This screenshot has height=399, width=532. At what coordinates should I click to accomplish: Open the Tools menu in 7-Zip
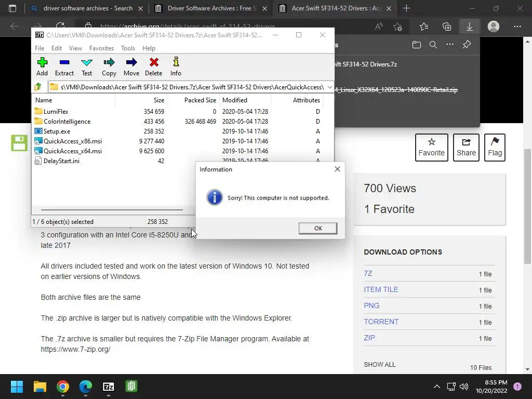(128, 48)
